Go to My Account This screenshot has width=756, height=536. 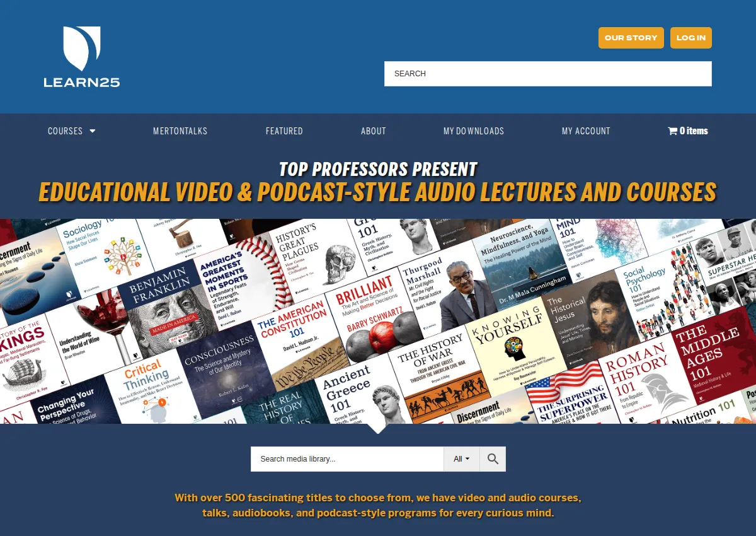pos(586,131)
